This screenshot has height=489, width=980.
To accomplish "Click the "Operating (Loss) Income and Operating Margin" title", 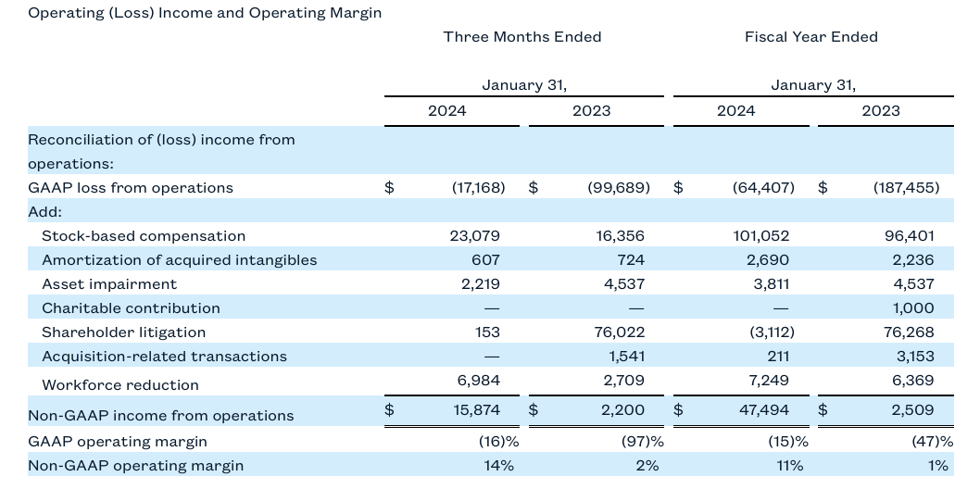I will pos(205,13).
